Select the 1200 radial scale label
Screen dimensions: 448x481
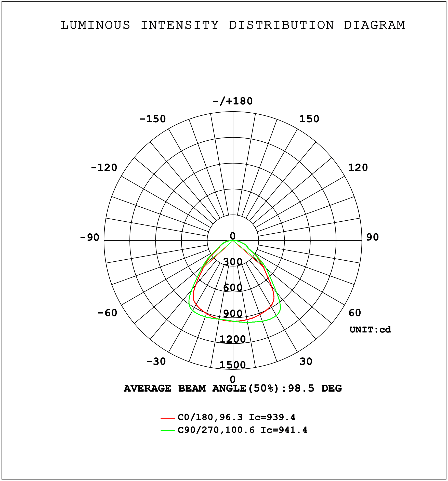tap(233, 339)
